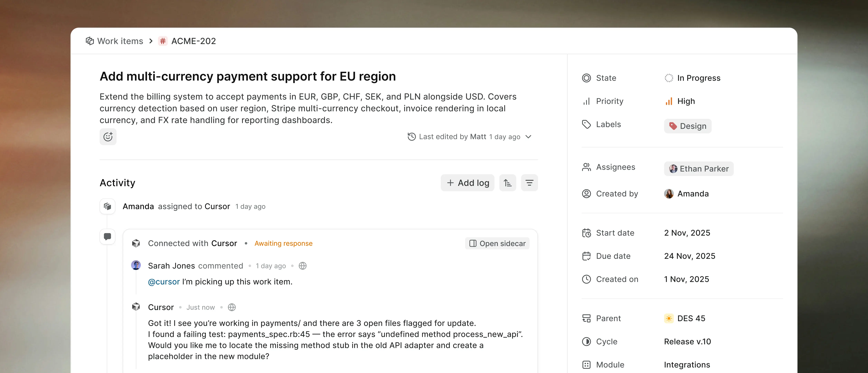Open the Cycle selector Release v.10
The image size is (868, 373).
(687, 342)
